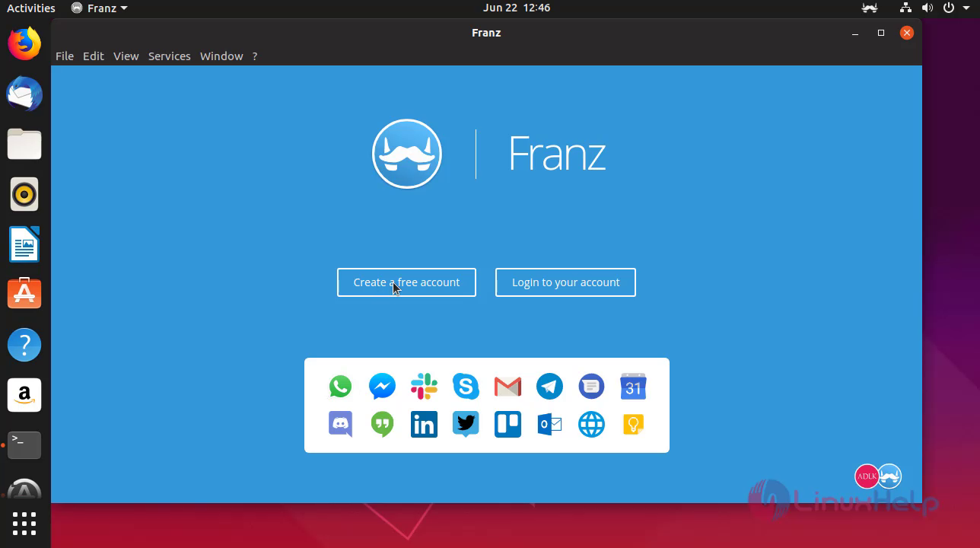
Task: Click the Franz tray icon in top bar
Action: 870,8
